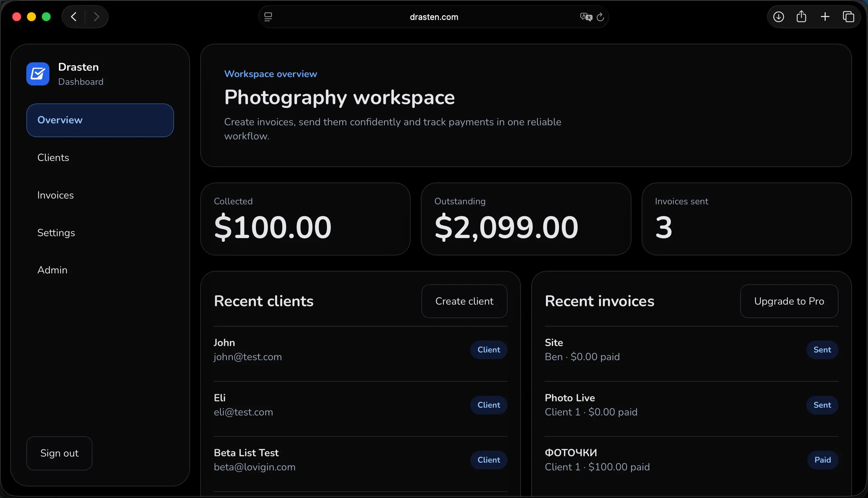Click the Sent badge on Site invoice
This screenshot has height=498, width=868.
[x=822, y=350]
